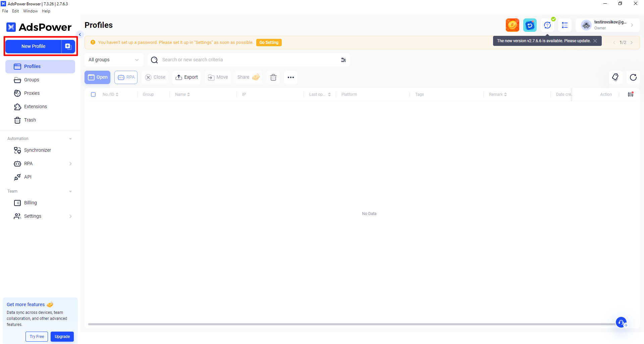Click the batch create profile icon

(68, 46)
